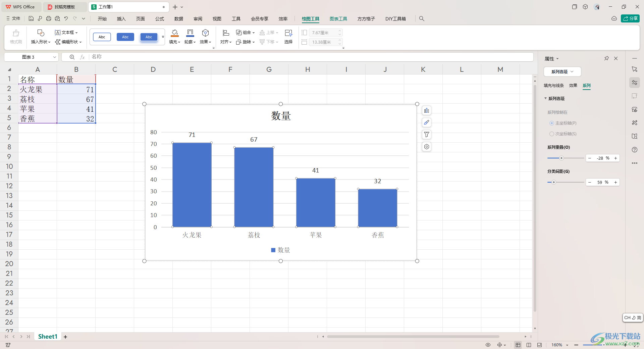The height and width of the screenshot is (349, 644).
Task: Click the help question mark sidebar icon
Action: pyautogui.click(x=635, y=150)
